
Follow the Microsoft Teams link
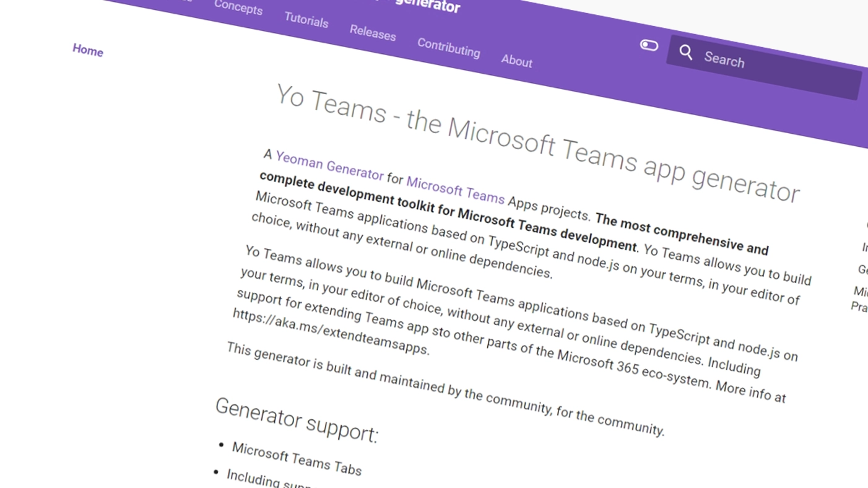click(455, 190)
